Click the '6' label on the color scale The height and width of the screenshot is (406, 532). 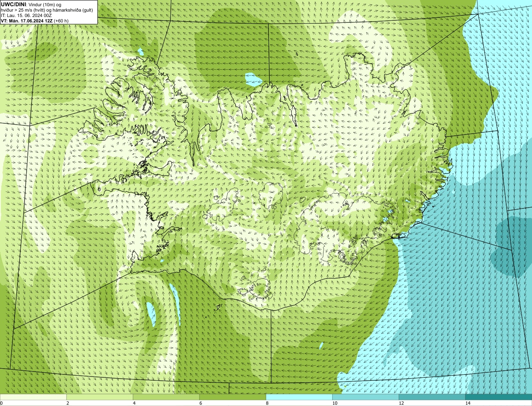(x=200, y=403)
